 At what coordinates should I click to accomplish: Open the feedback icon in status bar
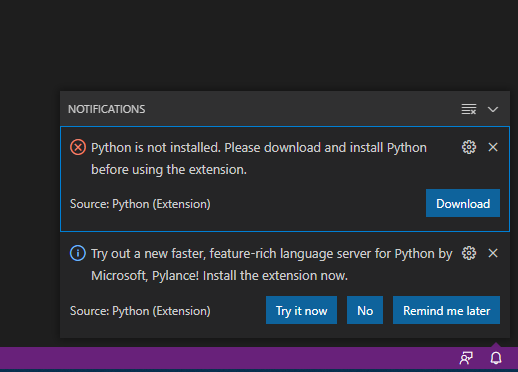[x=466, y=358]
